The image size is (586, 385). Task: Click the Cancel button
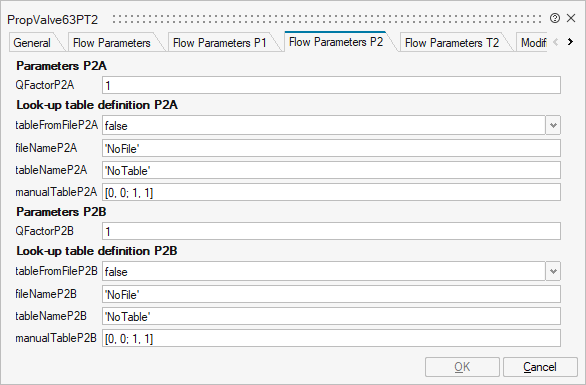coord(540,367)
